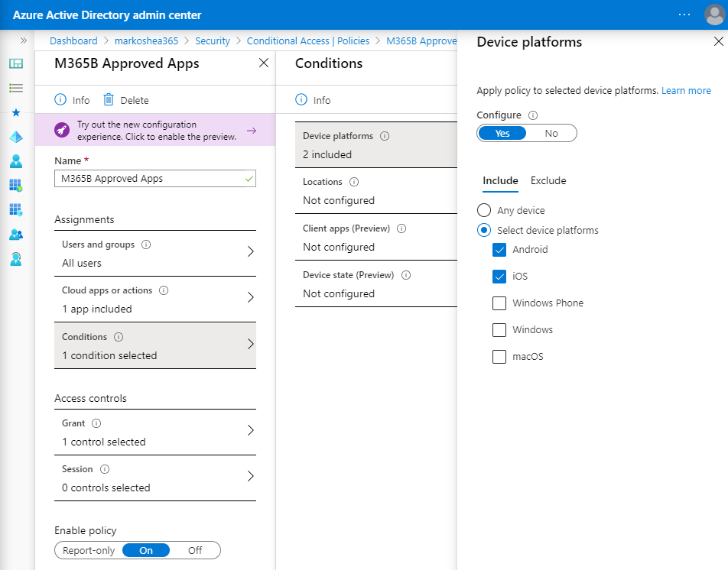
Task: Open Azure Active Directory diamond icon
Action: click(16, 137)
